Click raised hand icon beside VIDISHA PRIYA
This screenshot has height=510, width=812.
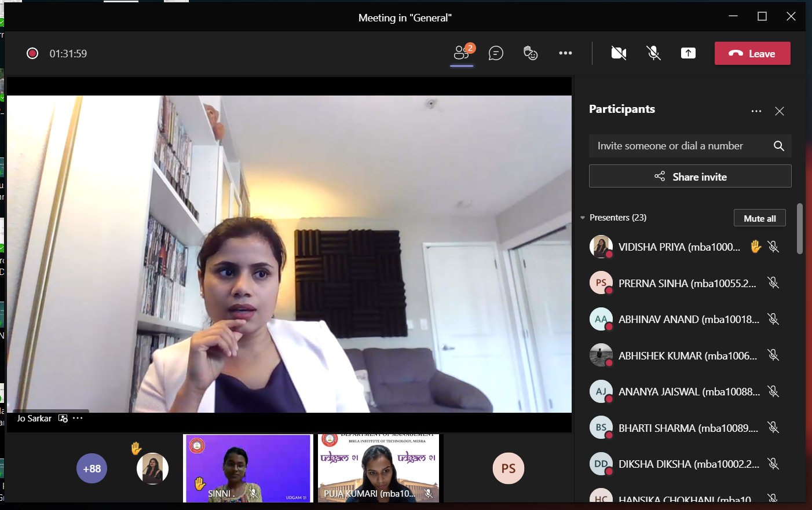755,247
